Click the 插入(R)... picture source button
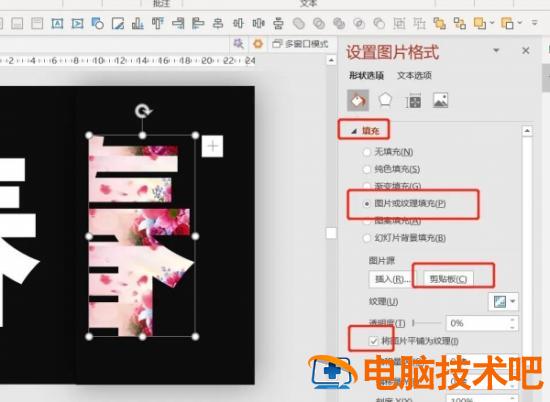 click(x=392, y=279)
